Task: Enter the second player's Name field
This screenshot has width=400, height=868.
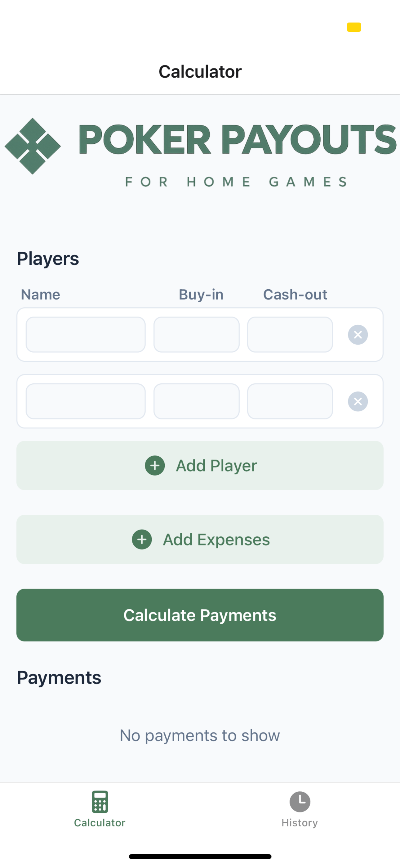Action: tap(86, 401)
